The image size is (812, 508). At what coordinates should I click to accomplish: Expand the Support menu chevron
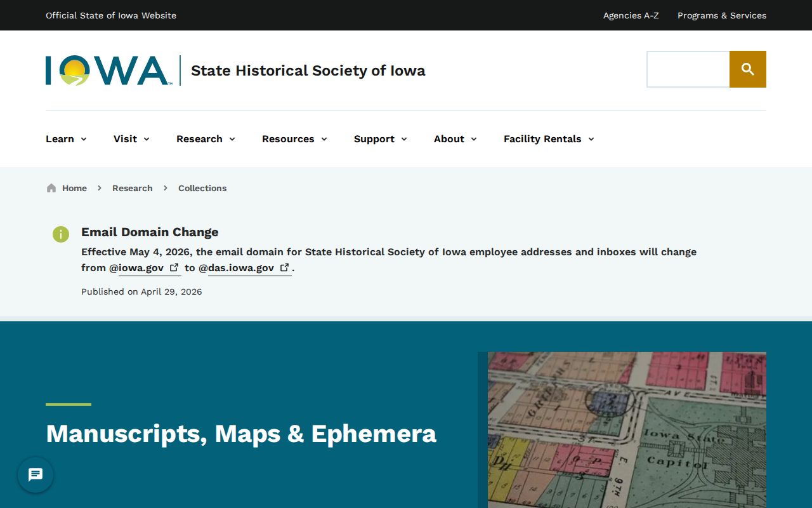[x=404, y=139]
